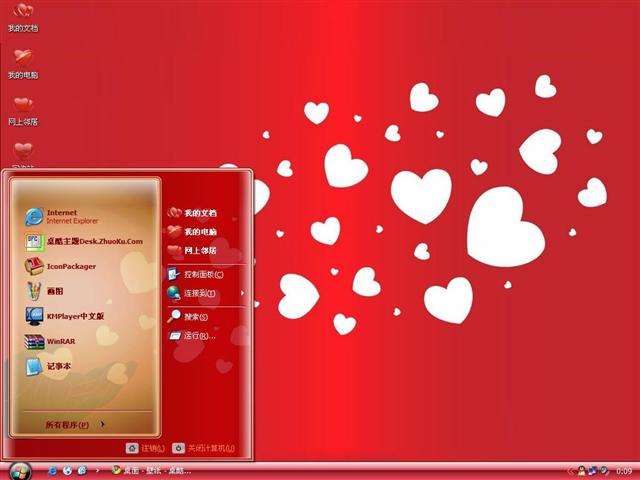The image size is (640, 480).
Task: Click the Windows Start orb button
Action: tap(19, 472)
